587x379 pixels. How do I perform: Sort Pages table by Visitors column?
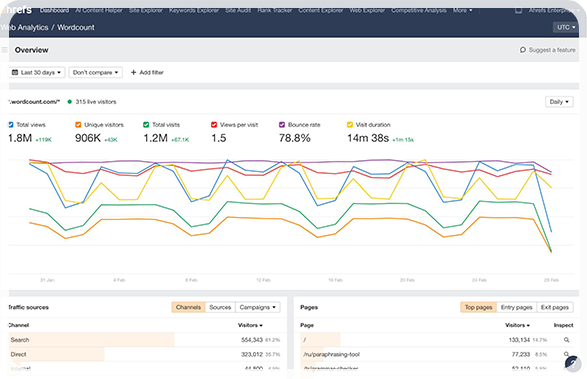tap(517, 325)
